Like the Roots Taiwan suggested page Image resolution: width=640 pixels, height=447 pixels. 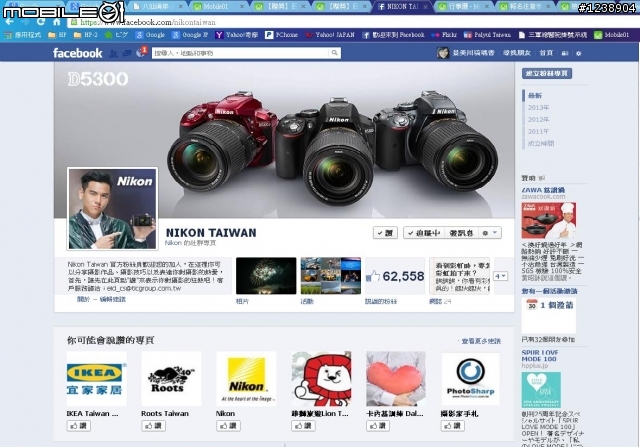153,426
